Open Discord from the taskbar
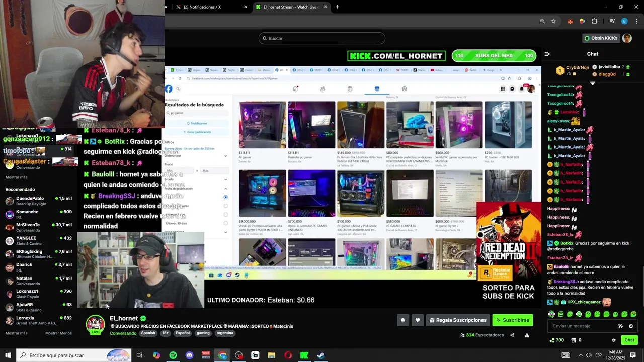The width and height of the screenshot is (644, 362). 189,355
